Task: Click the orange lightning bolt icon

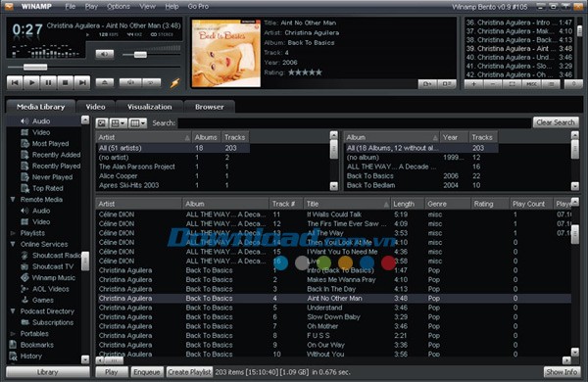Action: click(x=174, y=83)
